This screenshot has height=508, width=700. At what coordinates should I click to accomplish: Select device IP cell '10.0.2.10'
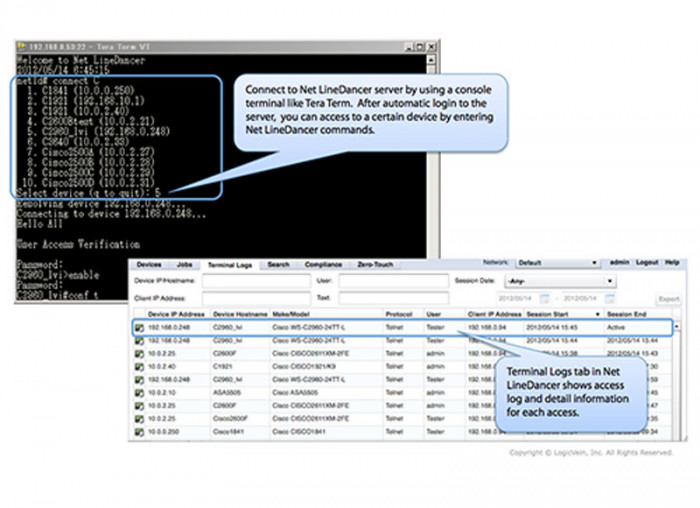162,393
